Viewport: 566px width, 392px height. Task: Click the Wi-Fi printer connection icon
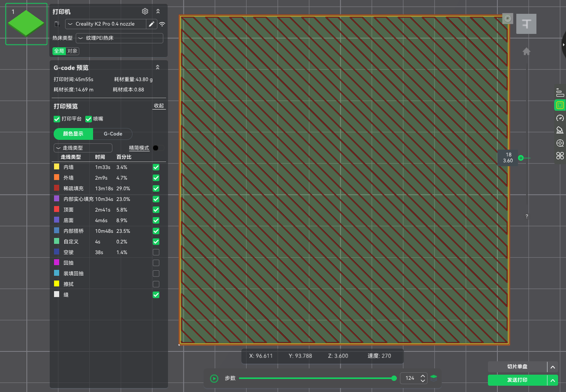pos(162,24)
